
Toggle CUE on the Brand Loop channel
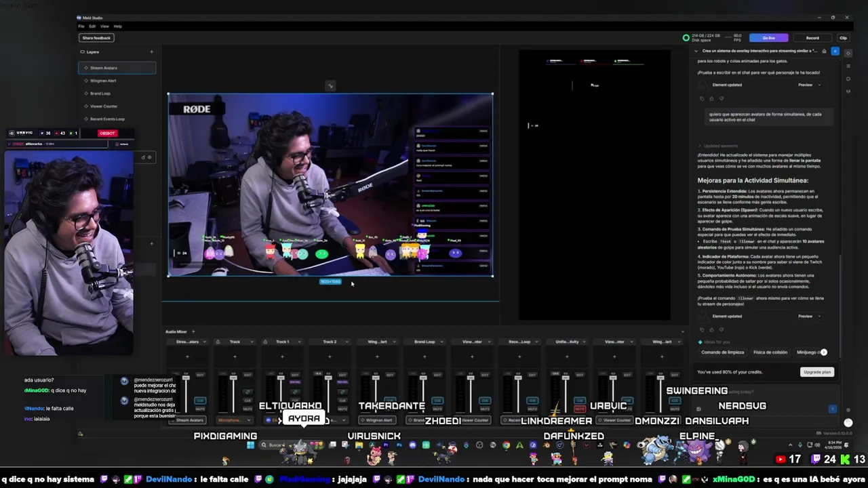(437, 400)
